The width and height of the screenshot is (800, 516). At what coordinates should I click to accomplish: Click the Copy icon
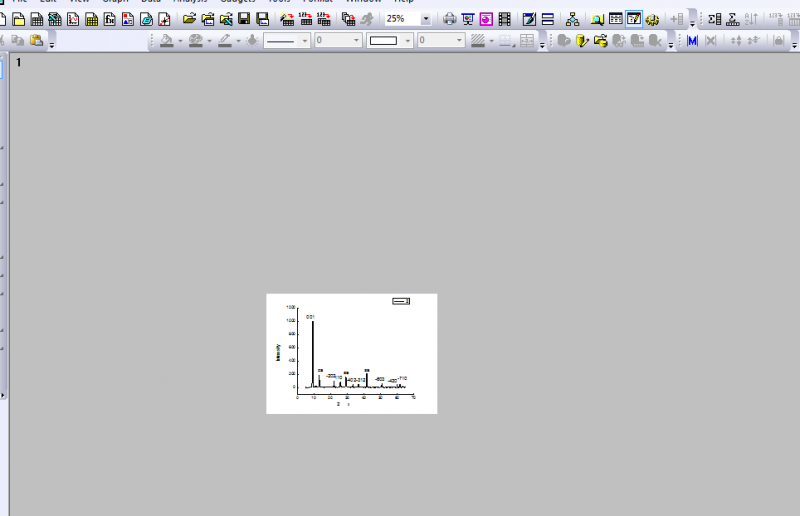point(18,40)
